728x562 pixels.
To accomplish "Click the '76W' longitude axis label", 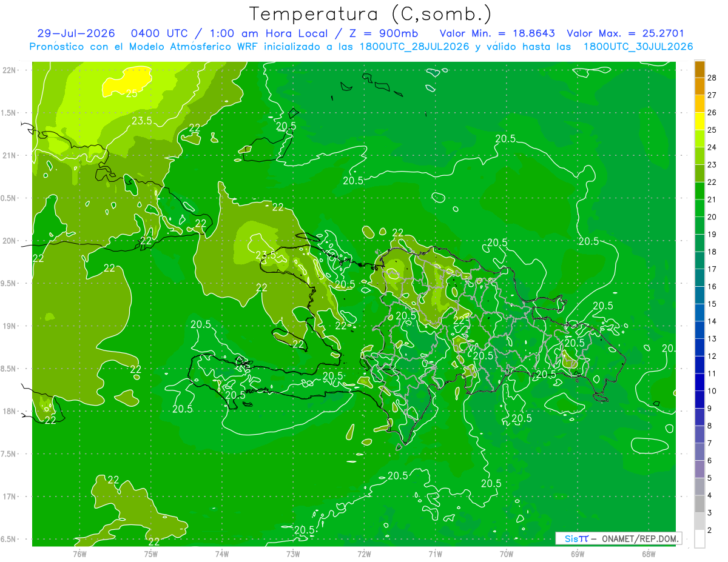I will click(x=79, y=554).
